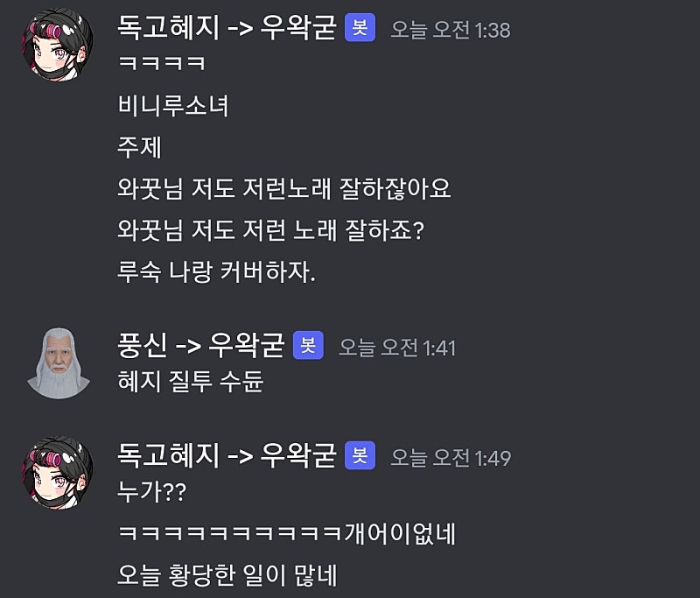Select the timestamp 오늘 오전 1:41
Image resolution: width=700 pixels, height=598 pixels.
(x=397, y=348)
